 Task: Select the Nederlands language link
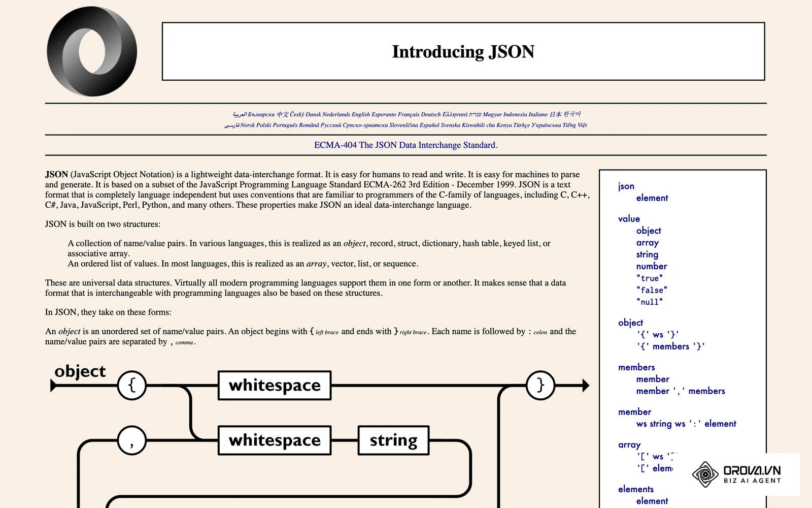coord(336,114)
